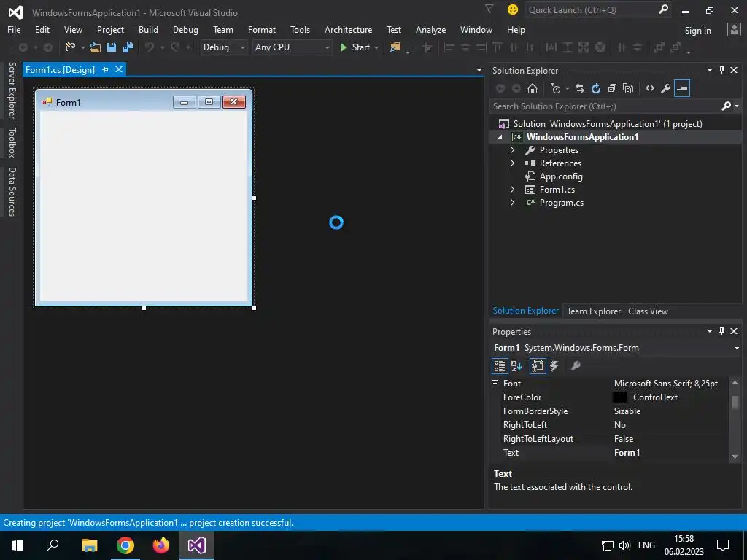Click the Save All toolbar icon
This screenshot has width=747, height=560.
[x=128, y=47]
